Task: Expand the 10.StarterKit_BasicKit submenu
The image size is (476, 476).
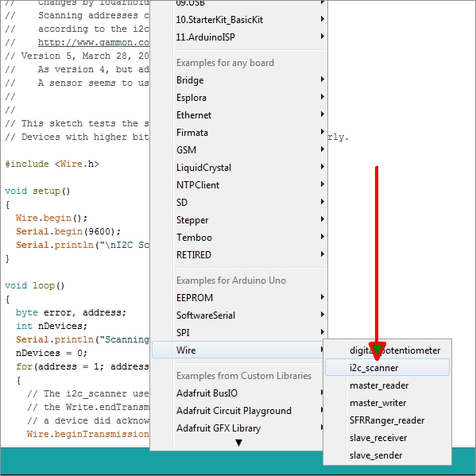Action: click(238, 20)
